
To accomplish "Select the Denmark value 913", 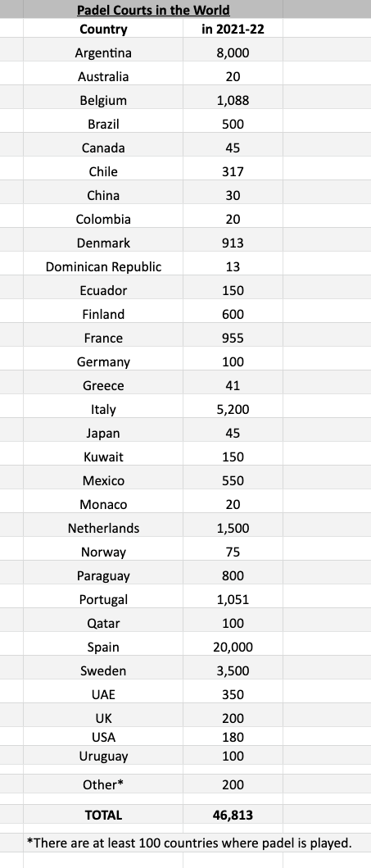I will (x=233, y=243).
